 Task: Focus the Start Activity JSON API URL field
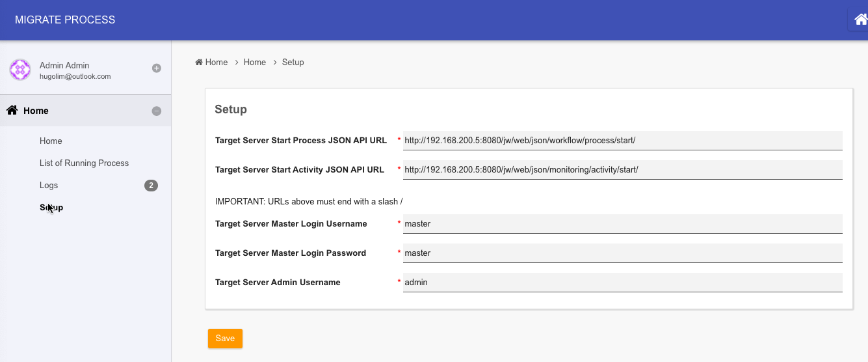622,170
